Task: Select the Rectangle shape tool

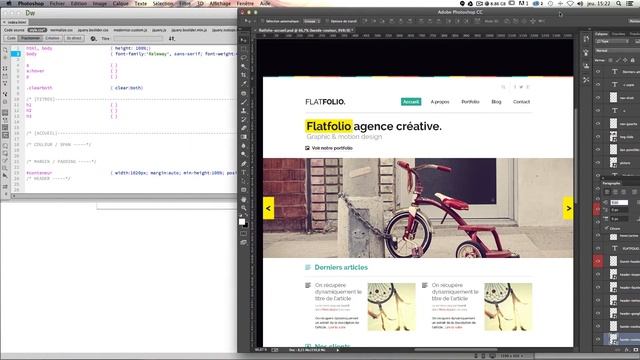Action: [x=244, y=190]
